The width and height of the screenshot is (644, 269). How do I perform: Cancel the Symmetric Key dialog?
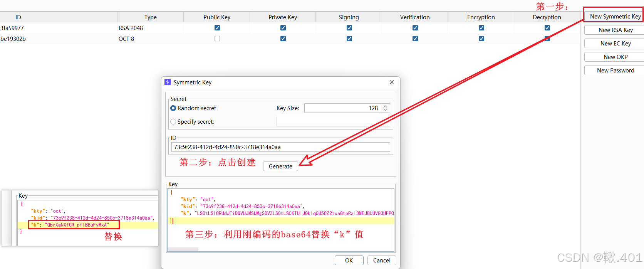coord(382,261)
